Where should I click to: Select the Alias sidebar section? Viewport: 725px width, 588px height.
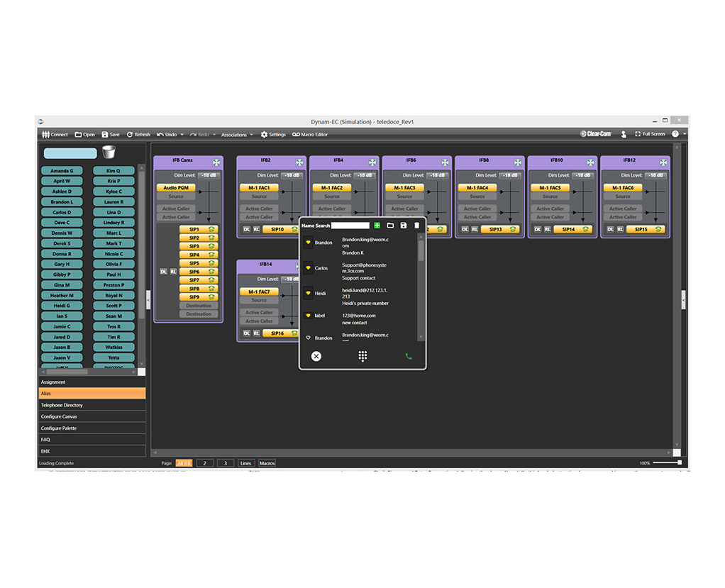92,394
